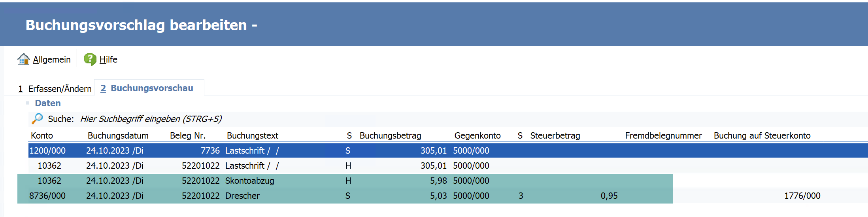This screenshot has height=217, width=868.
Task: Click the Beleg Nr. column header
Action: click(x=187, y=135)
